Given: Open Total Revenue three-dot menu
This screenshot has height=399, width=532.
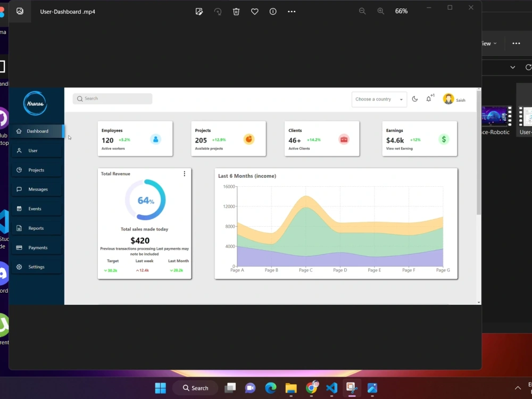Looking at the screenshot, I should click(184, 174).
